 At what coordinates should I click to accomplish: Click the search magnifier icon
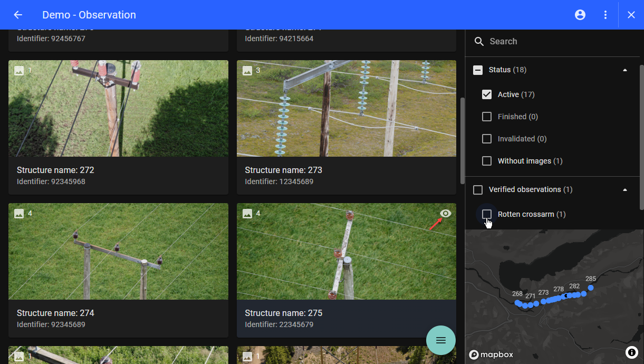479,42
